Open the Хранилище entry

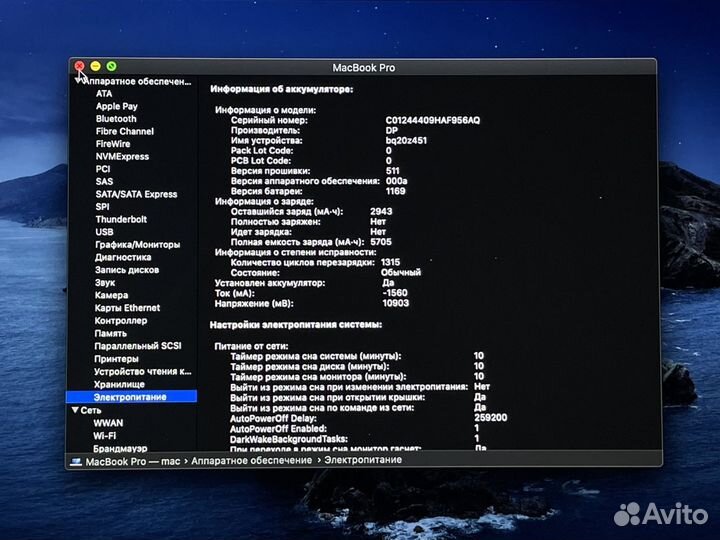tap(119, 384)
